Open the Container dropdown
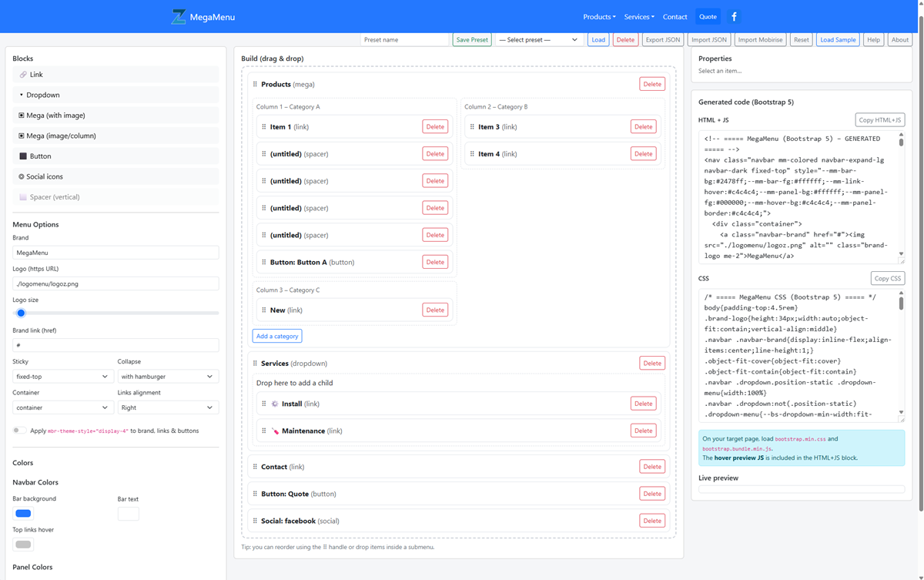Screen dimensions: 924x580 62,407
